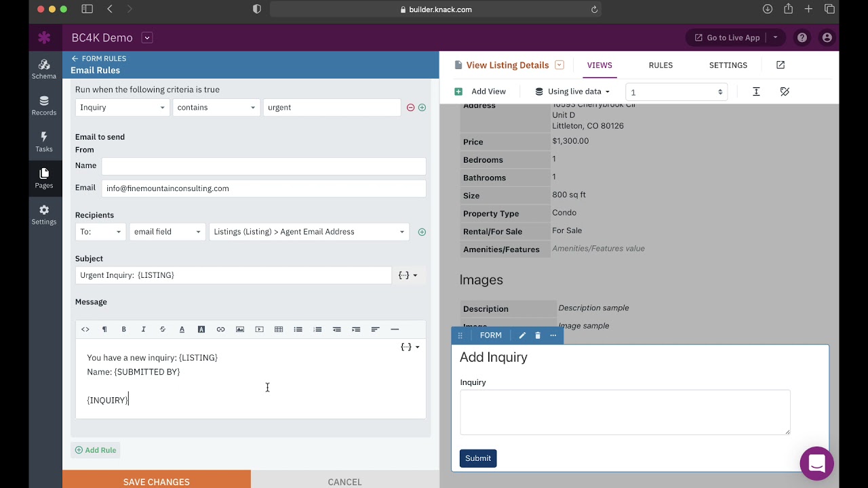Open the Agent Email Address field dropdown

point(309,232)
